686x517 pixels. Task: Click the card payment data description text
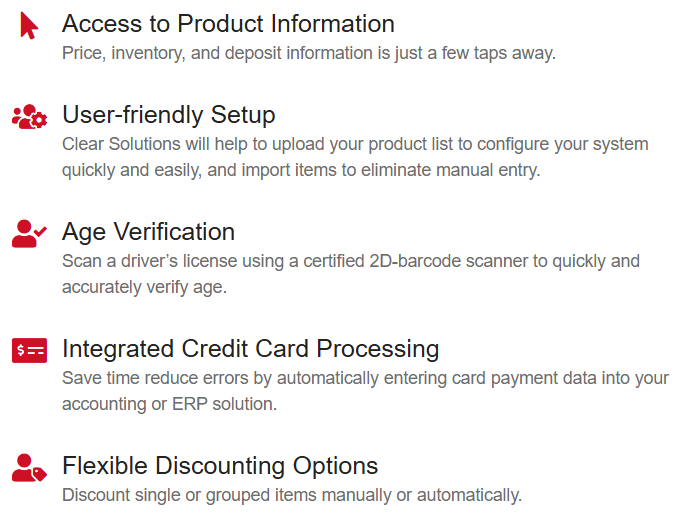click(x=366, y=391)
